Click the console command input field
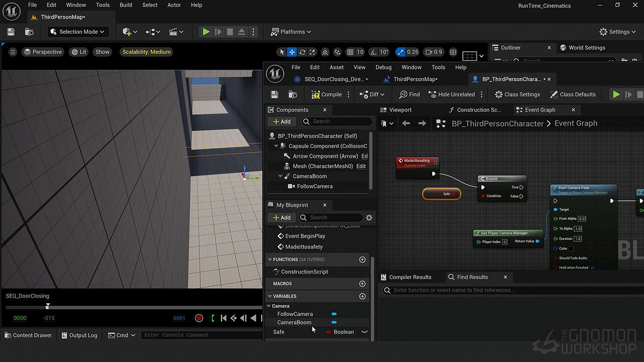644x362 pixels. click(x=201, y=335)
